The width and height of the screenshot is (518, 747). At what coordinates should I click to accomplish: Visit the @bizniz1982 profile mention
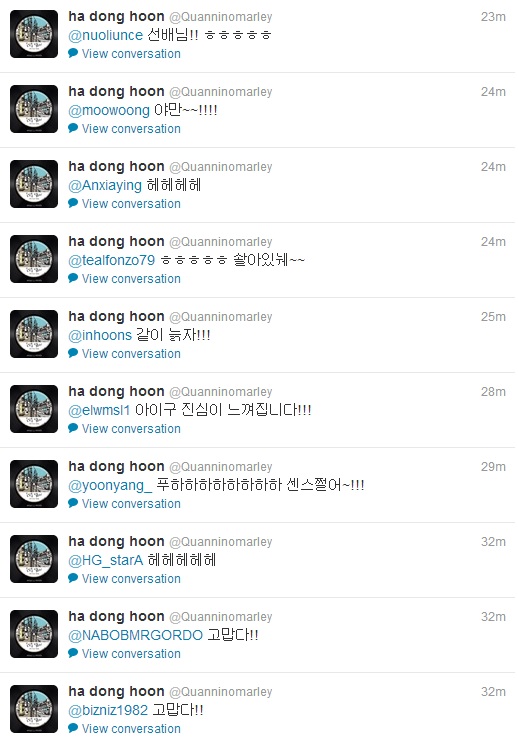(x=108, y=710)
